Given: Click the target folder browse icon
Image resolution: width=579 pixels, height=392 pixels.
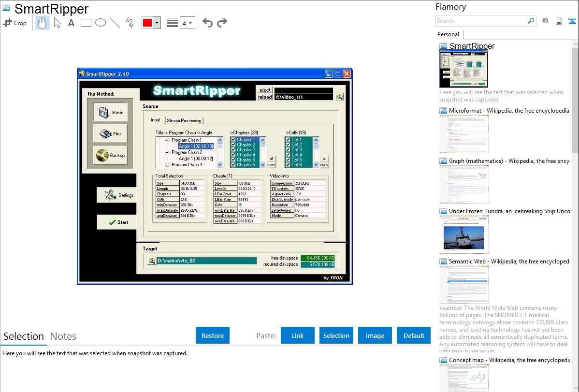Looking at the screenshot, I should coord(152,261).
